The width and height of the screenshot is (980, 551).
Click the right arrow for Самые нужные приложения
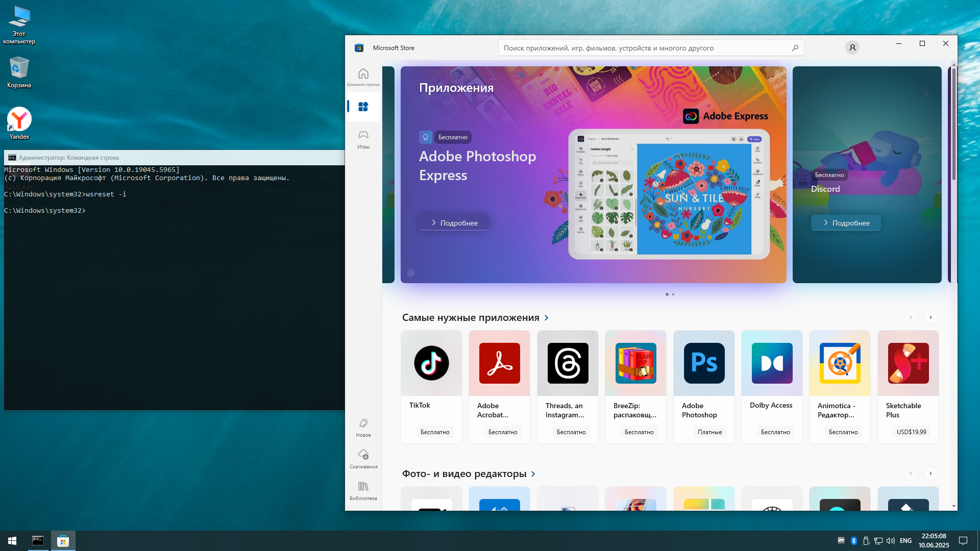coord(932,317)
